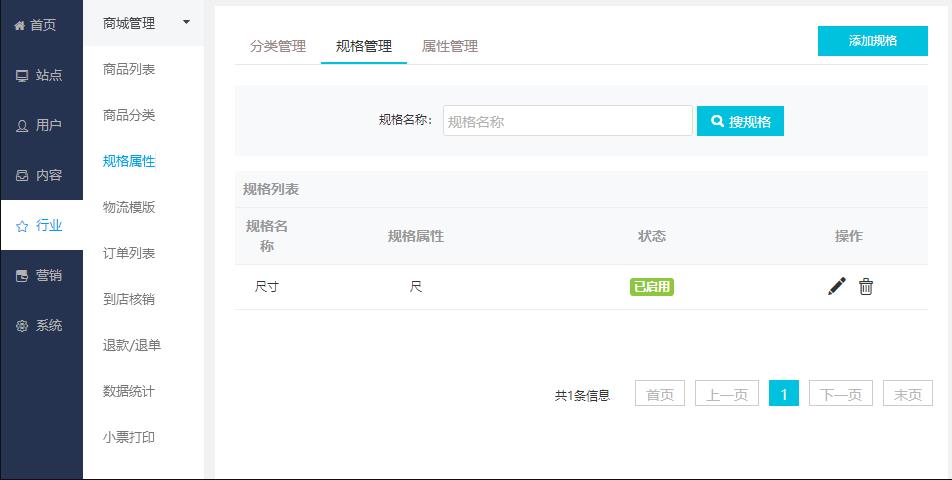Click the 已启用 status badge

click(652, 286)
